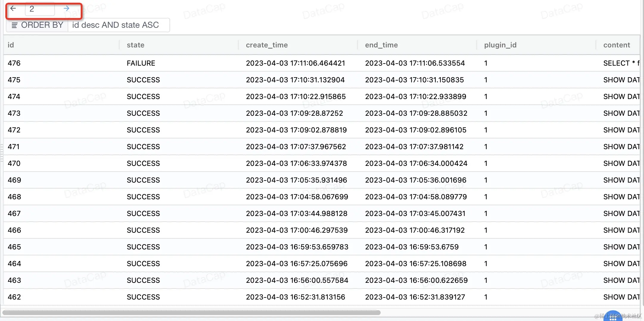
Task: Select create_time 2023-04-03 17:11:06.464421
Action: 295,63
